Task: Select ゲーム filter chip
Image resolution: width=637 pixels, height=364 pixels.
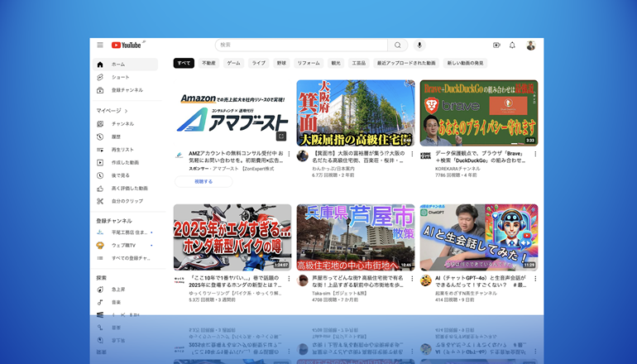Action: pos(233,63)
